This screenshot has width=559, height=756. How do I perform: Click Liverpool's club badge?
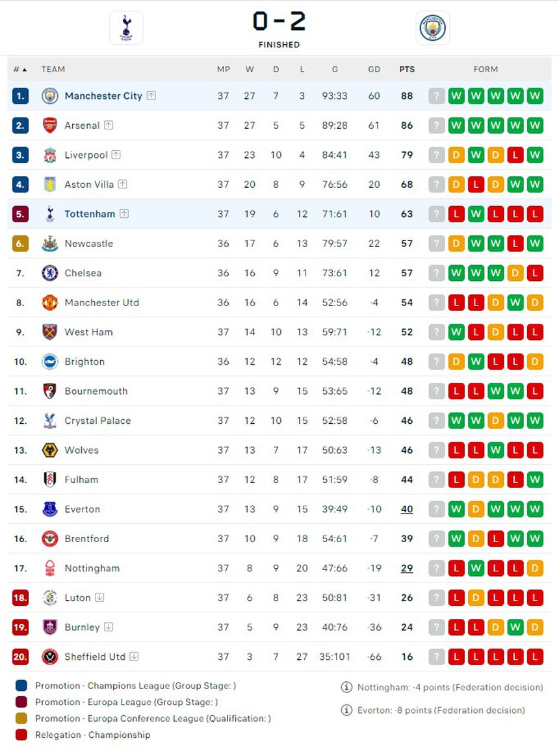point(51,155)
